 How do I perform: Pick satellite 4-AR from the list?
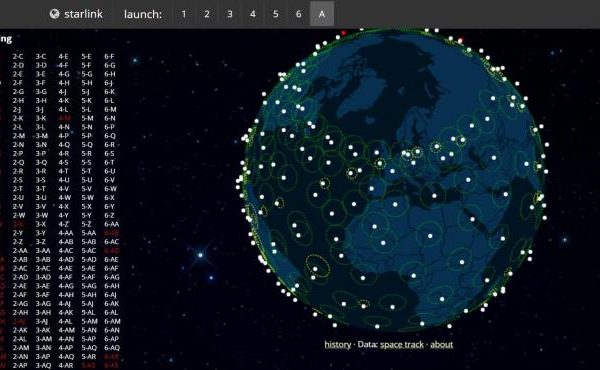(x=66, y=365)
